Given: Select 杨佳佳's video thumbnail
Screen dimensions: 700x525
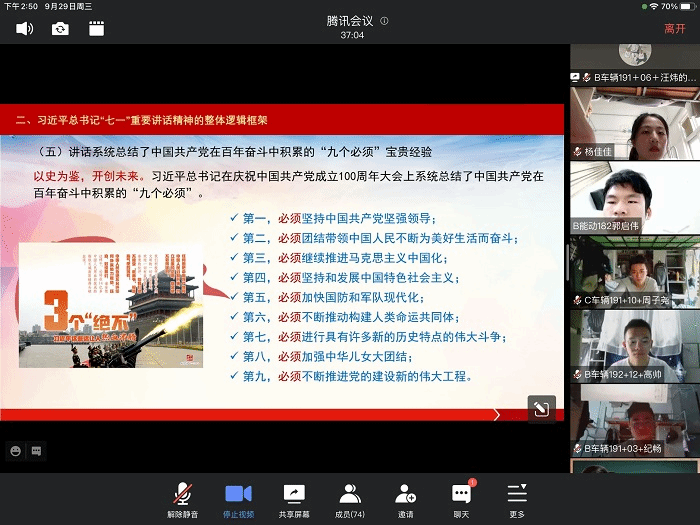Looking at the screenshot, I should pos(634,122).
